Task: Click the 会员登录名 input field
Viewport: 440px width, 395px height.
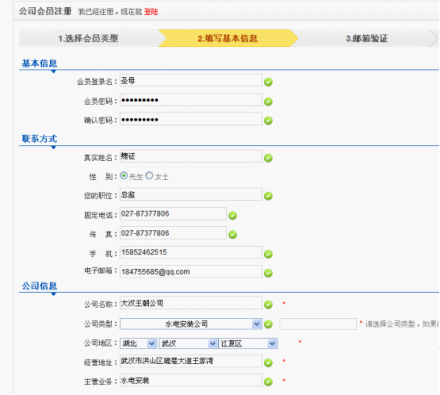Action: tap(191, 81)
